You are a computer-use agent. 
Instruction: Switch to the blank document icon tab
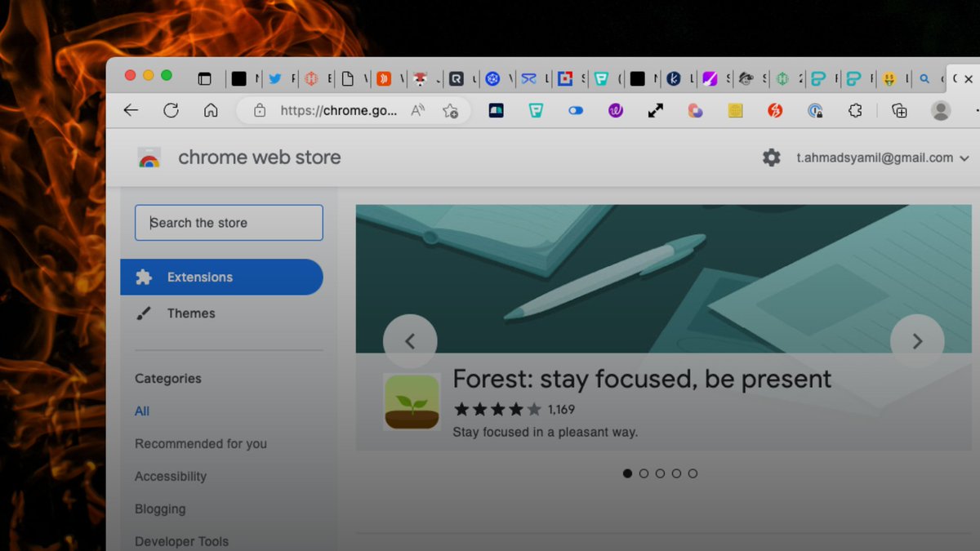(x=348, y=79)
